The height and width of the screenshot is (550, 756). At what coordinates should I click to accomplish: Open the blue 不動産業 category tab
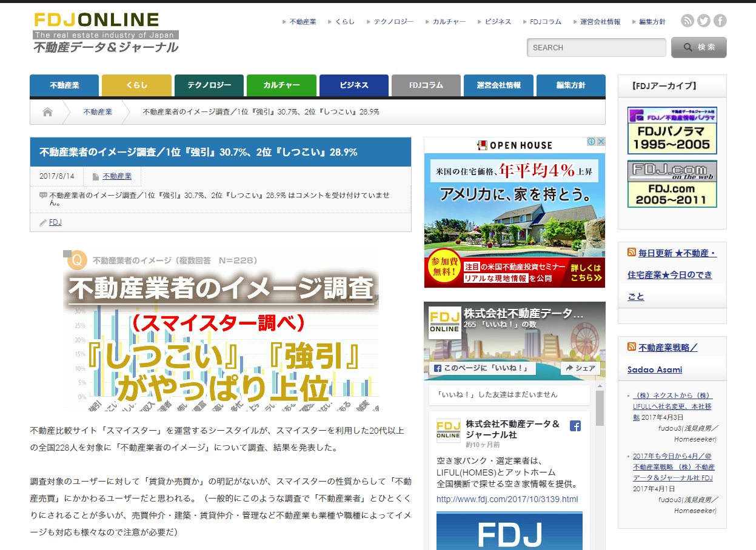[64, 85]
